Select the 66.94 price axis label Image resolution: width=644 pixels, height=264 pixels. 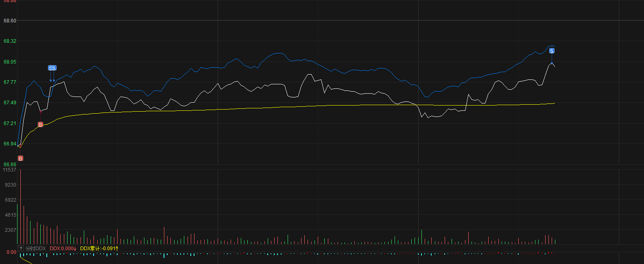(10, 144)
